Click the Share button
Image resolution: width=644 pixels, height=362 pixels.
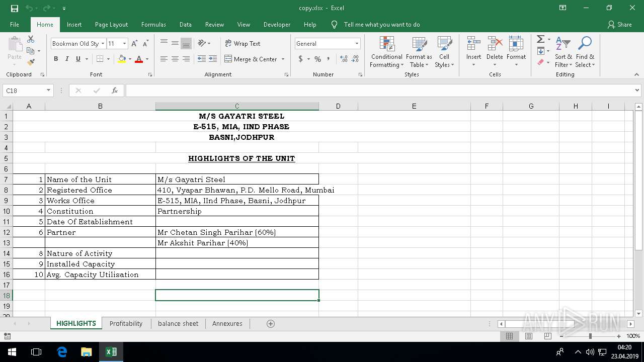tap(619, 25)
